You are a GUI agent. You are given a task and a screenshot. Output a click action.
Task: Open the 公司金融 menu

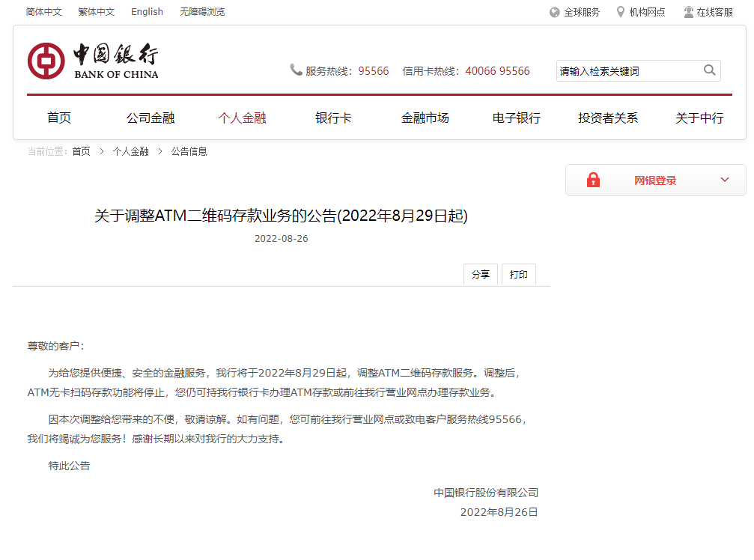tap(151, 118)
